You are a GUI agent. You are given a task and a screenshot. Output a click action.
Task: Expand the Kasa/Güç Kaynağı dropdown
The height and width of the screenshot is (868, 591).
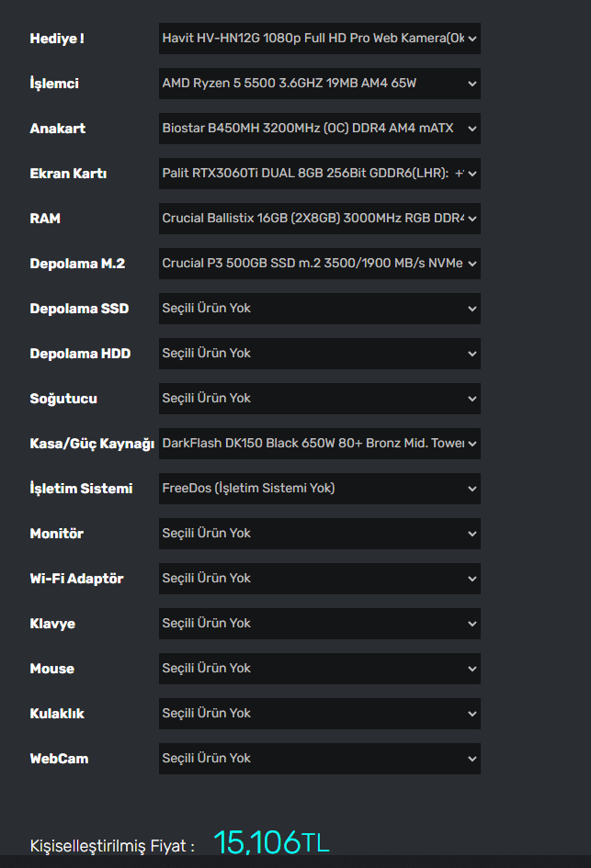pyautogui.click(x=319, y=444)
